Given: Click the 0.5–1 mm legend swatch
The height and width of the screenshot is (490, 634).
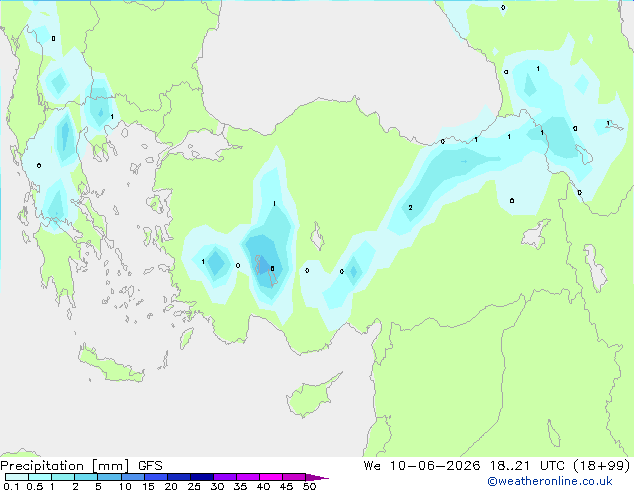Looking at the screenshot, I should click(40, 477).
